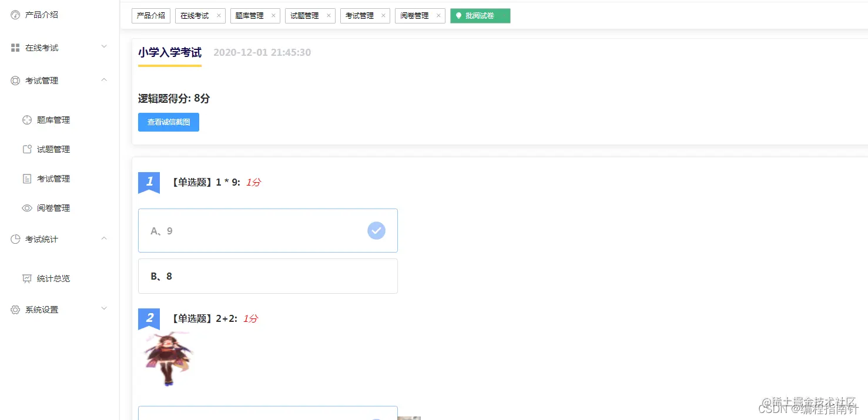Screen dimensions: 868x420
Task: Expand the 在线考试 sidebar menu
Action: (104, 47)
